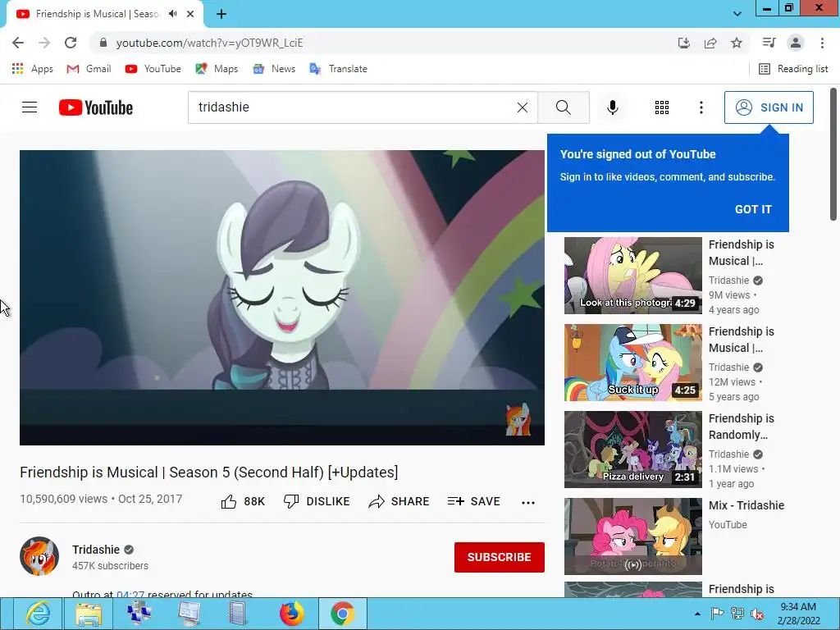Screen dimensions: 840x630
Task: Open the Translate bookmark
Action: 338,69
